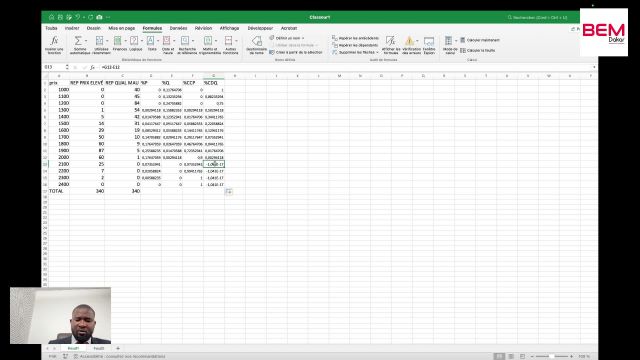Switch to the Feuil2 sheet tab

coord(99,348)
